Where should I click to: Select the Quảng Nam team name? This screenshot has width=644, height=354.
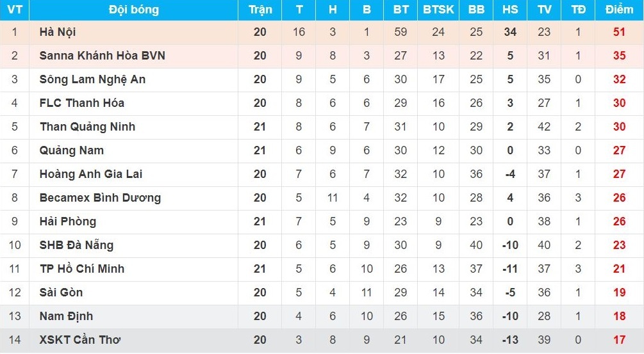pyautogui.click(x=71, y=150)
